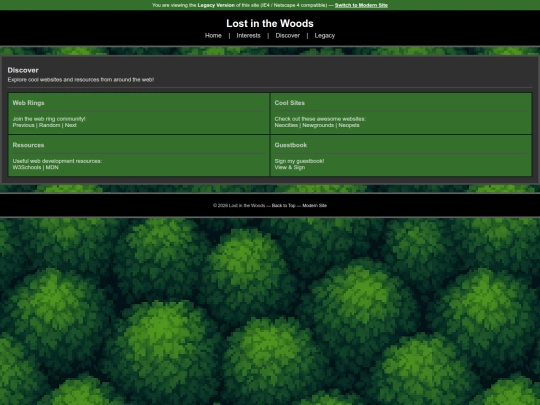Open the Neopets link

click(x=349, y=125)
